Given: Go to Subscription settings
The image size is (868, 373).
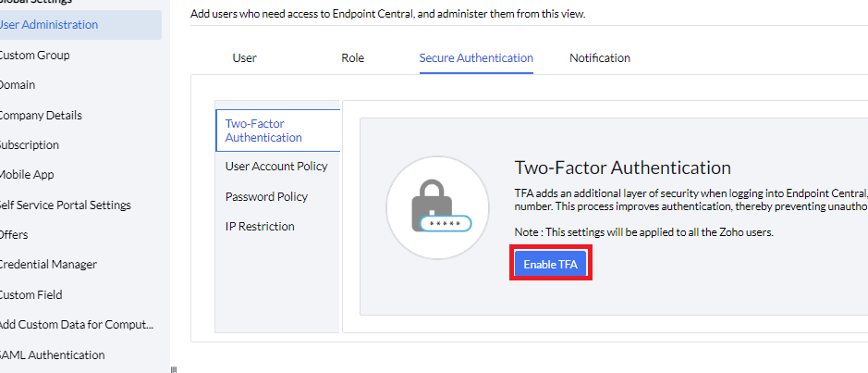Looking at the screenshot, I should (29, 144).
